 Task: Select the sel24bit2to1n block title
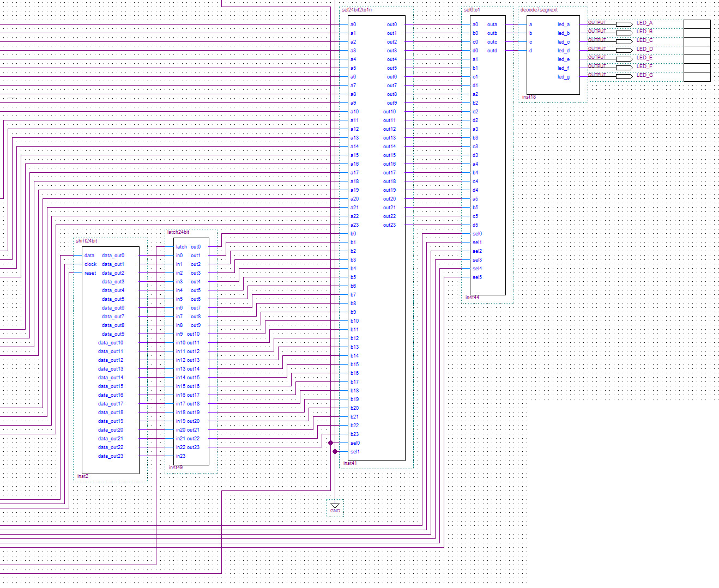[x=357, y=10]
